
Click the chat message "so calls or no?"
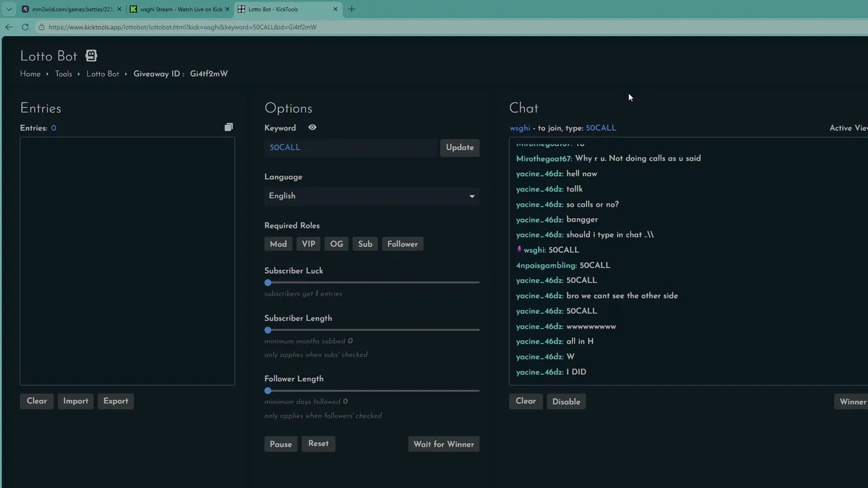coord(592,205)
